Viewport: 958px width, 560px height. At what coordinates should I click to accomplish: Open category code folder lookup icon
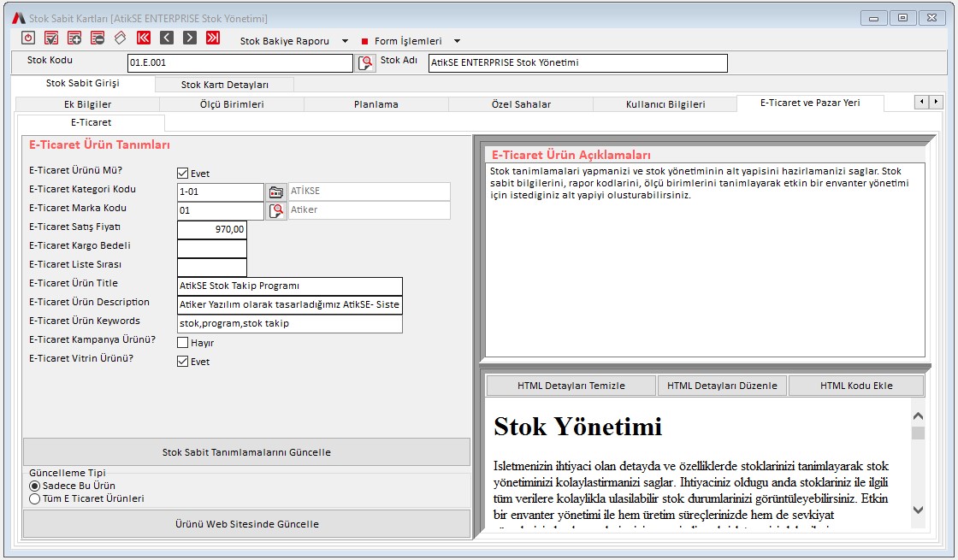[276, 192]
